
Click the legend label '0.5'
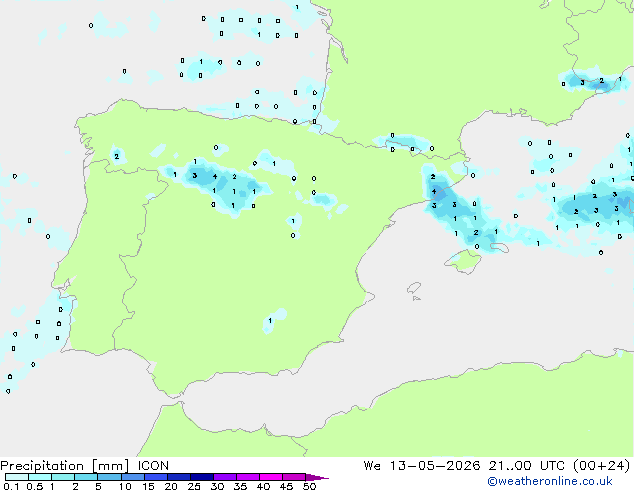tap(35, 486)
